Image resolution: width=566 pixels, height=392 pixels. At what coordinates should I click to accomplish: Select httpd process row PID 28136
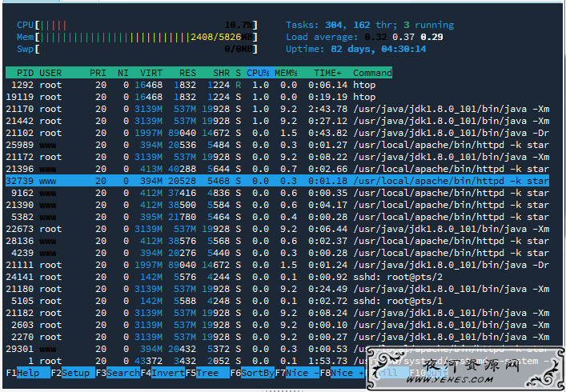(277, 241)
